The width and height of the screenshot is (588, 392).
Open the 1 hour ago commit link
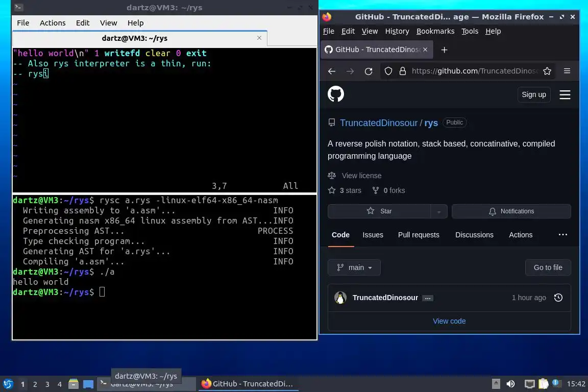pos(529,298)
